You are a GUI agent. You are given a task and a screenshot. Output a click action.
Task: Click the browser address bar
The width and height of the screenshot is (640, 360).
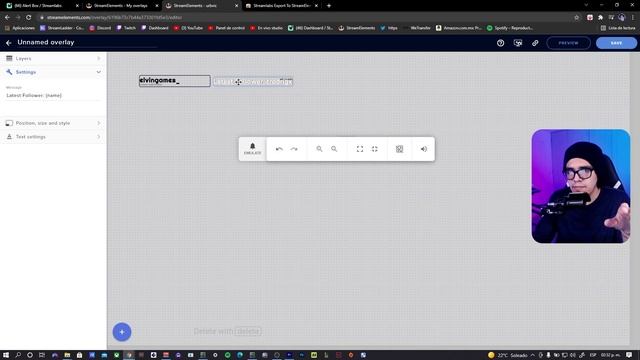pos(306,18)
